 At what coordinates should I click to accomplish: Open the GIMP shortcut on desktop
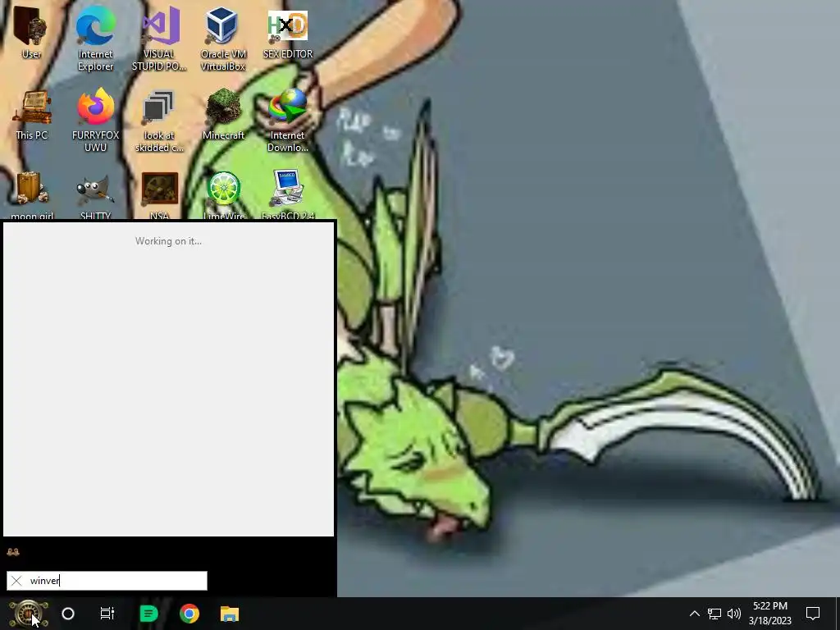tap(95, 194)
